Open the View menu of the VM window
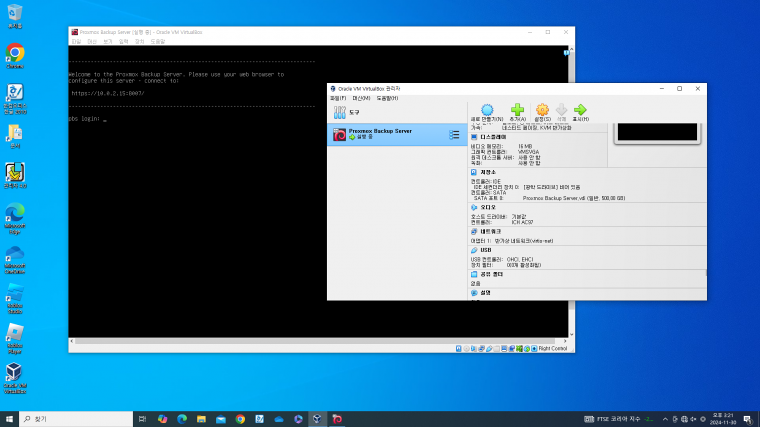 [x=108, y=42]
